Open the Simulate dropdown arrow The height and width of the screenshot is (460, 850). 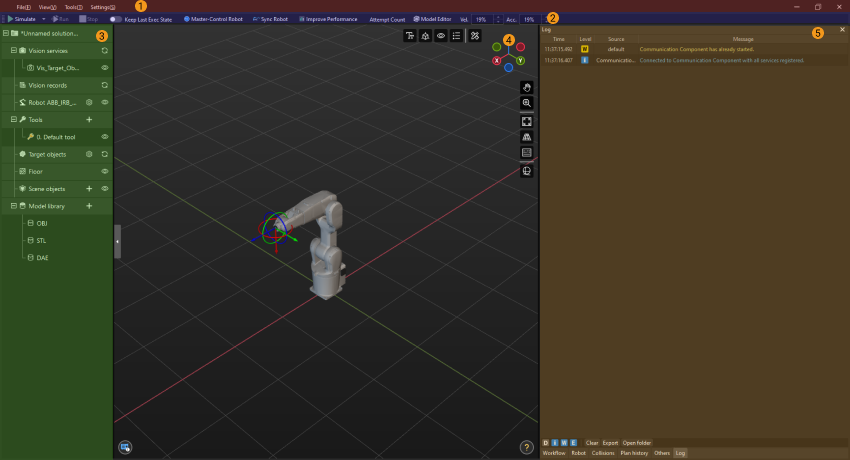(41, 19)
